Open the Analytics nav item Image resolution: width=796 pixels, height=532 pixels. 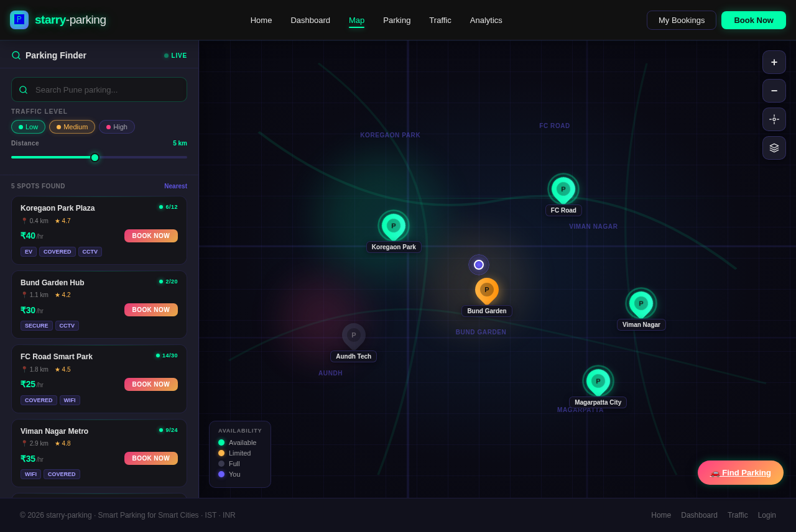pos(486,20)
